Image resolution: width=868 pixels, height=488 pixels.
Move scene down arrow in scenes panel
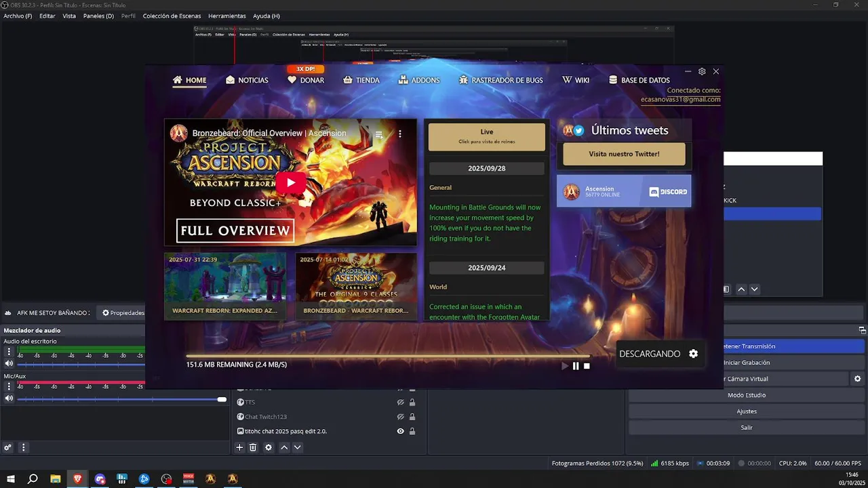point(754,289)
